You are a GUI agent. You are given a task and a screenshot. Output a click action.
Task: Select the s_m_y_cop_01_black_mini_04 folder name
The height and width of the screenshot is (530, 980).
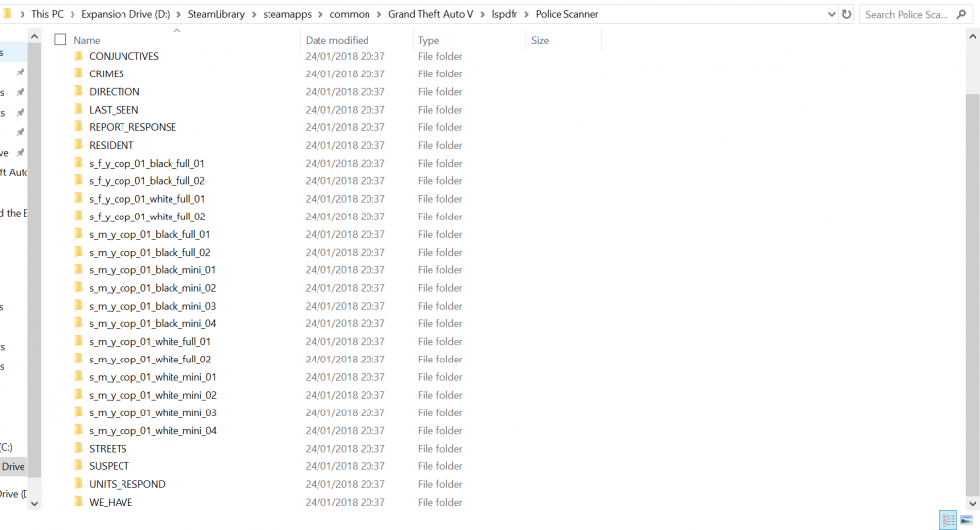(153, 323)
